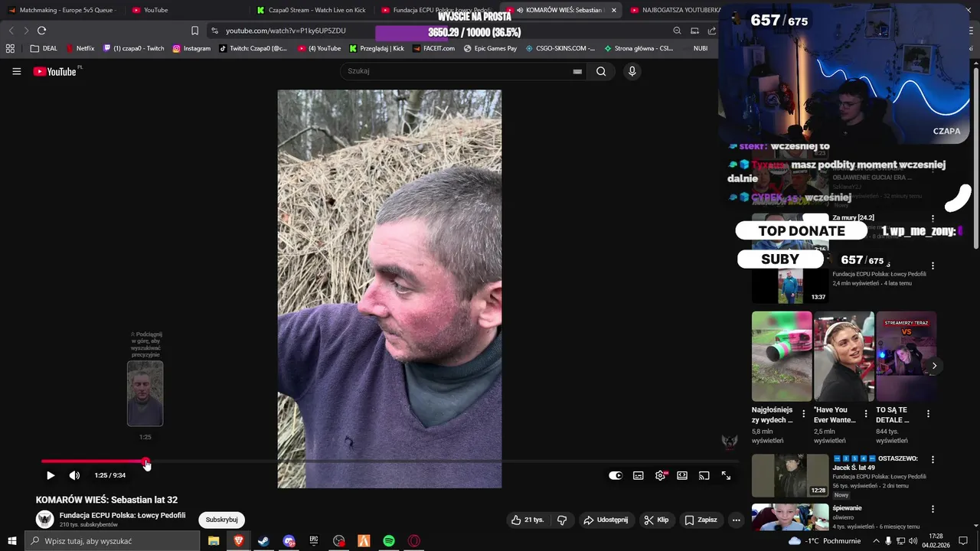Viewport: 980px width, 551px height.
Task: Subscribe using the Subskrybuj button
Action: 221,520
